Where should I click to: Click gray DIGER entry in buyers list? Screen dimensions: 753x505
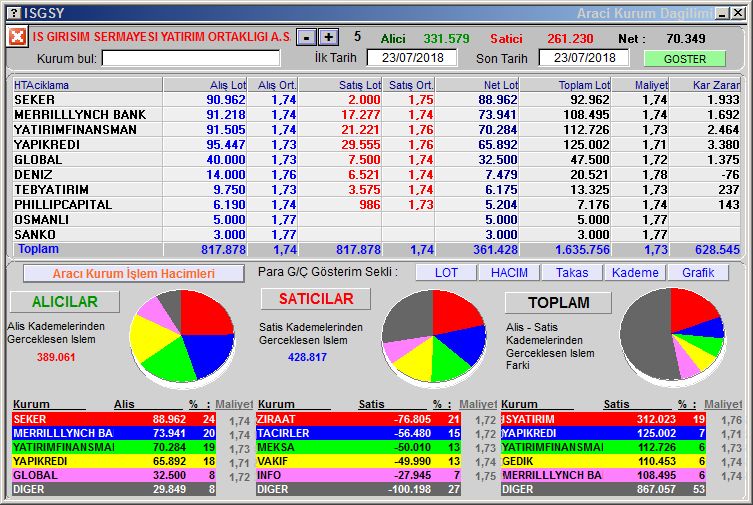(x=114, y=489)
